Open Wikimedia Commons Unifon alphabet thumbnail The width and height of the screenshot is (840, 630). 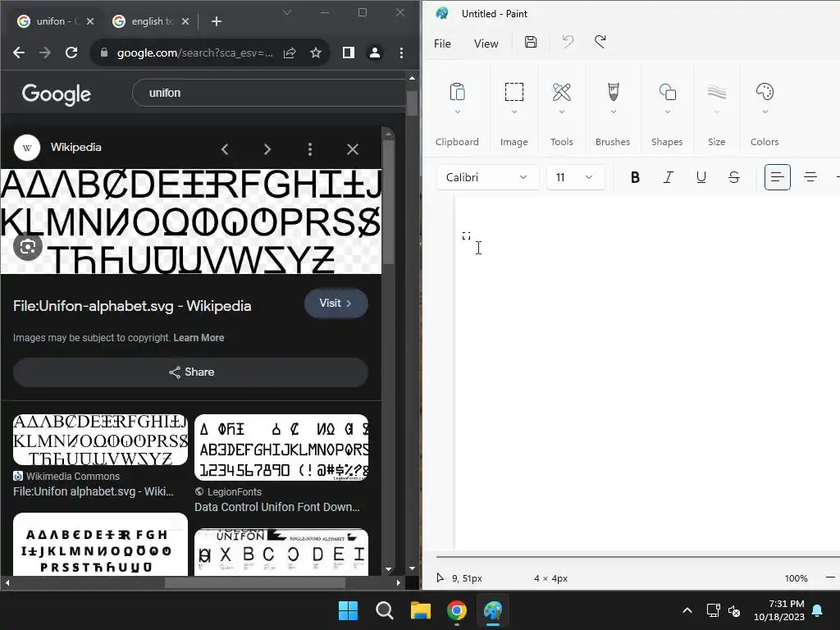(100, 440)
